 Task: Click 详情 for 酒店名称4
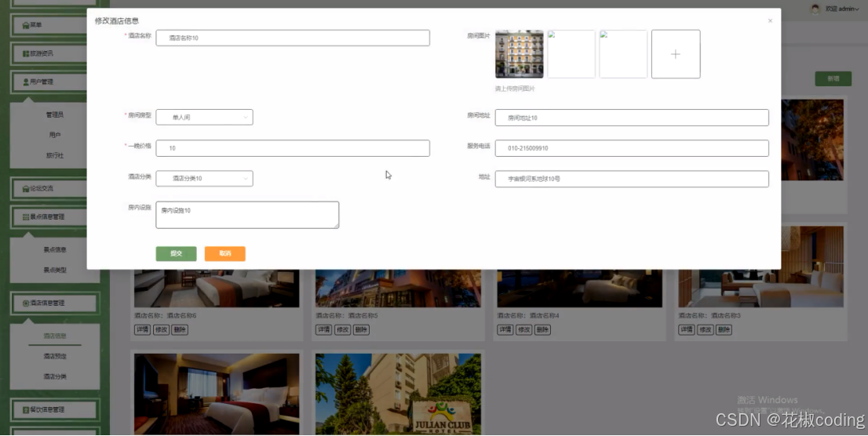click(x=505, y=330)
